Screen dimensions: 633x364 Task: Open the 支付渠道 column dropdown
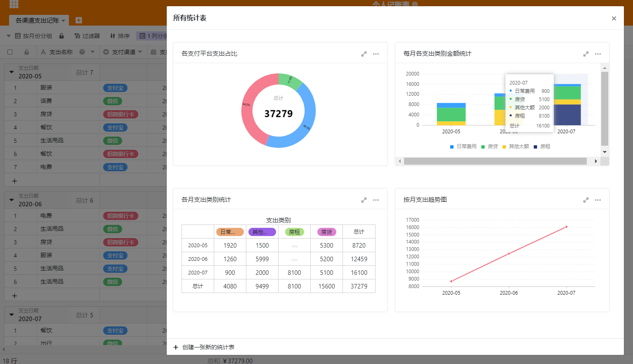[x=140, y=52]
